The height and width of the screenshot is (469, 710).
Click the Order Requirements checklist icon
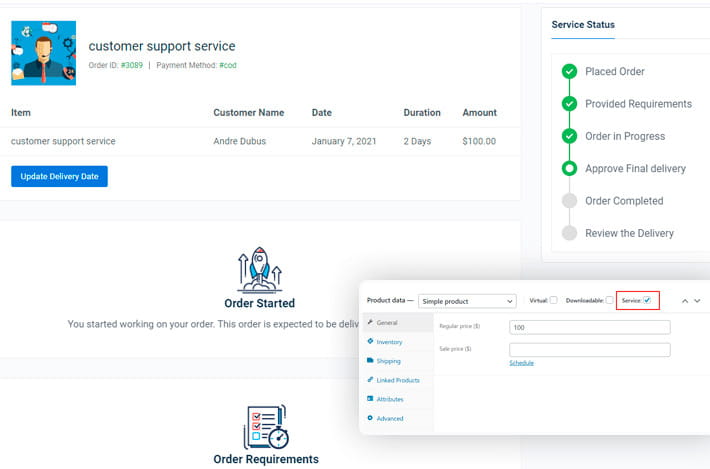pyautogui.click(x=266, y=426)
